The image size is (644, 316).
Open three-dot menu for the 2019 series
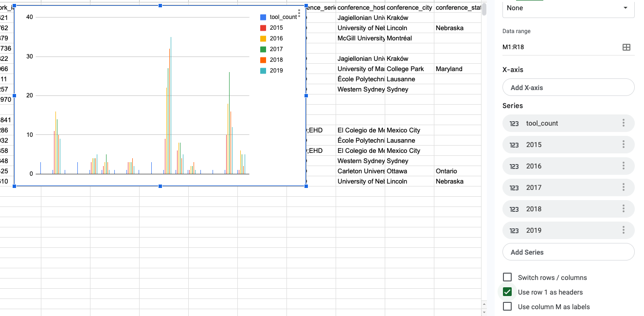[623, 230]
